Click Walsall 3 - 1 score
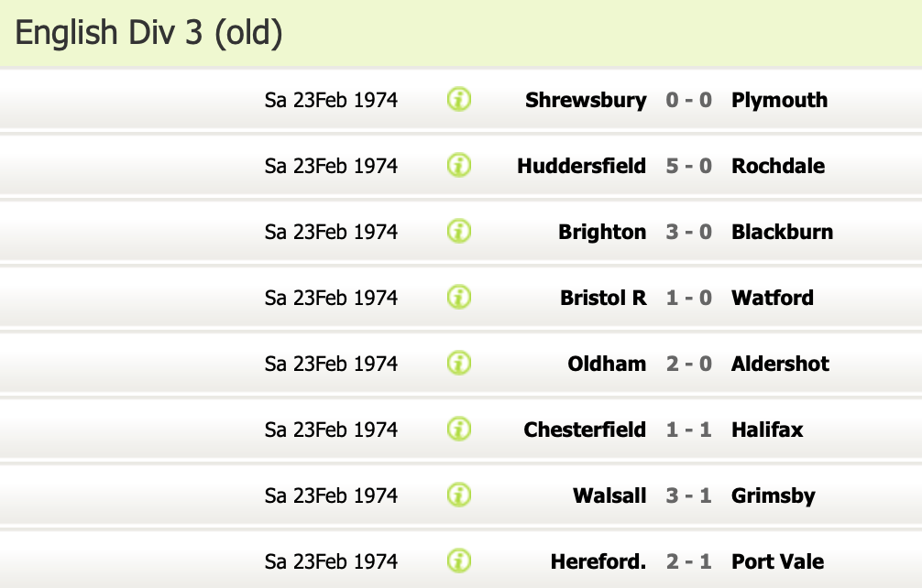This screenshot has height=588, width=922. point(688,495)
